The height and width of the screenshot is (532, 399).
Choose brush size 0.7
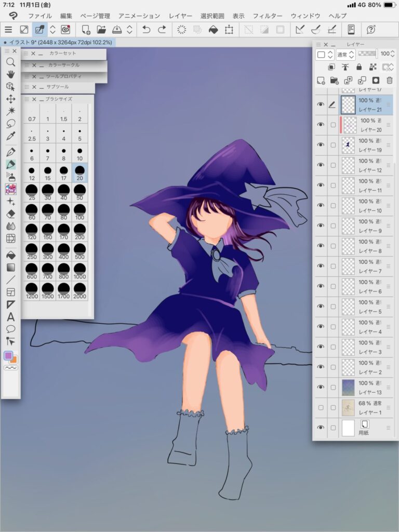[32, 114]
